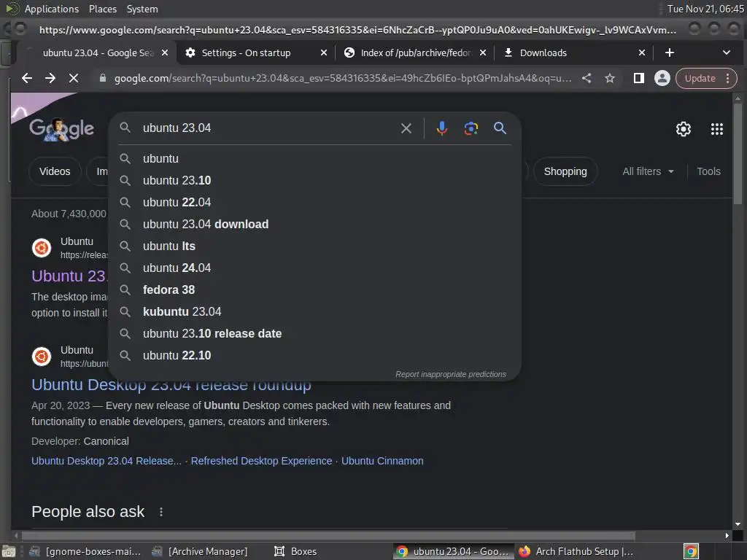Screen dimensions: 747x560
Task: Select suggestion 'ubuntu 22.04'
Action: tap(314, 203)
